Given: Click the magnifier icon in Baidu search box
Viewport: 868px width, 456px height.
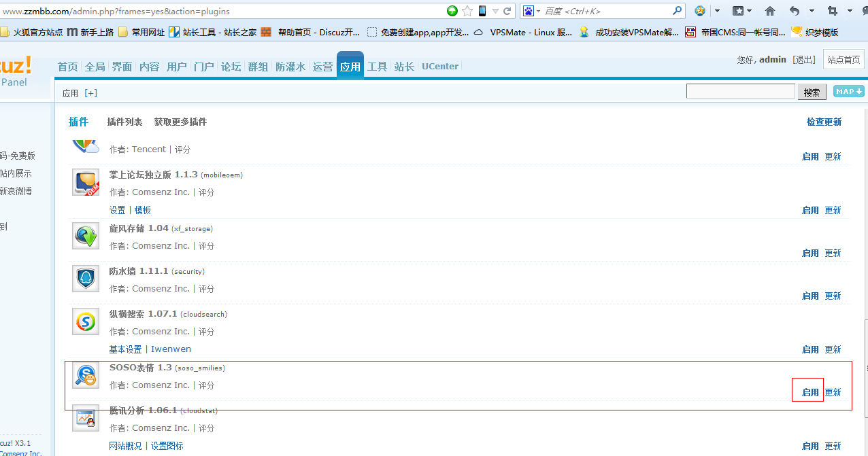Looking at the screenshot, I should tap(677, 11).
